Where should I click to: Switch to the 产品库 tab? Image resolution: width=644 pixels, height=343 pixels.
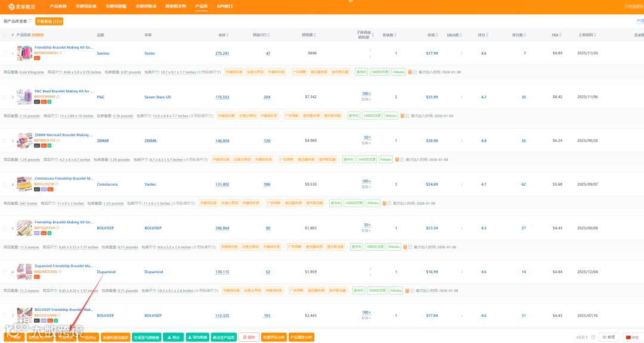202,6
